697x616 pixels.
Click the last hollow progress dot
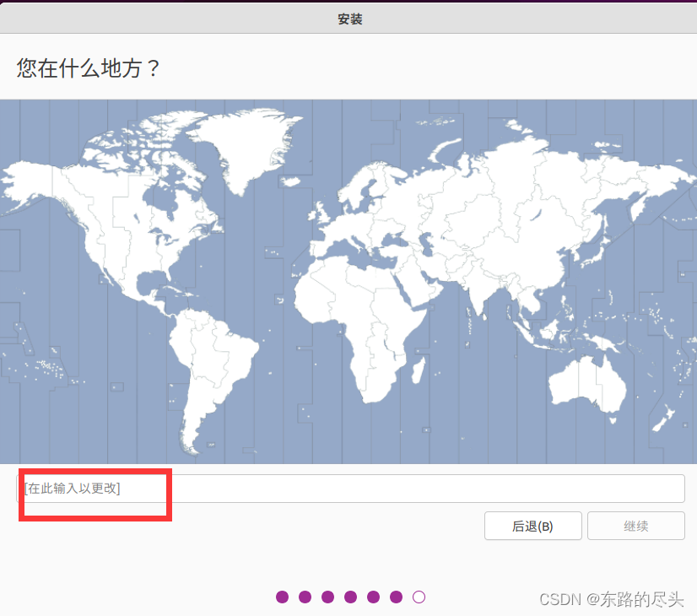pyautogui.click(x=419, y=597)
